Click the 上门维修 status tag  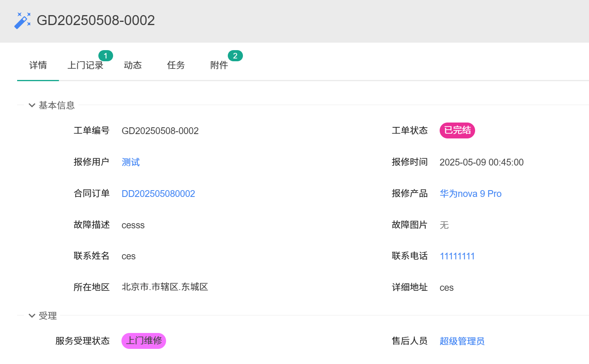coord(143,341)
